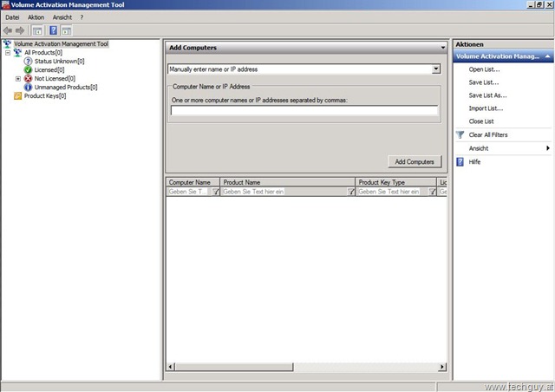Select Not Licensed[0] tree item
Viewport: 555px width, 392px height.
pyautogui.click(x=55, y=79)
